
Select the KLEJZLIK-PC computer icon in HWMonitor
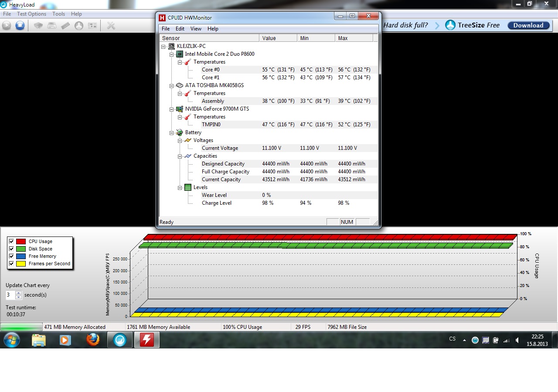coord(172,46)
